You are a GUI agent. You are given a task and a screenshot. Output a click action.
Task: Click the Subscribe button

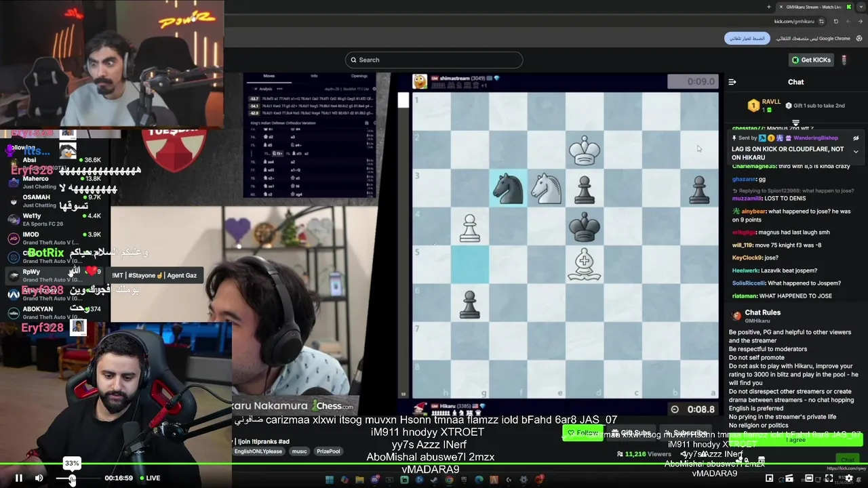(686, 433)
